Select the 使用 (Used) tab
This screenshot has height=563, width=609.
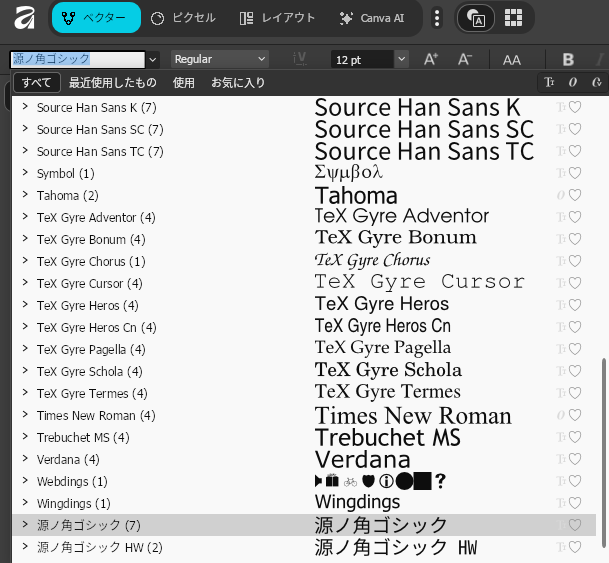click(184, 82)
